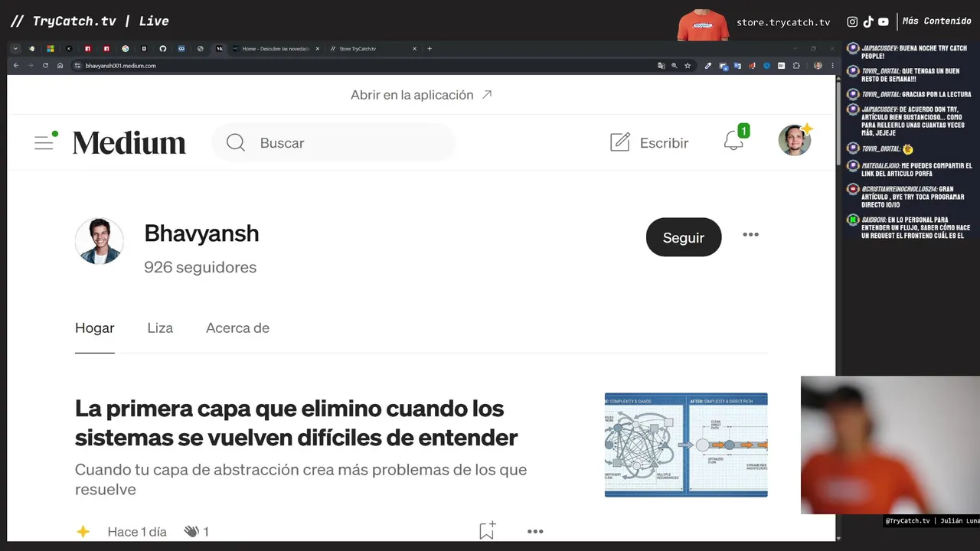Image resolution: width=980 pixels, height=551 pixels.
Task: Switch to the Microsoft browser tab
Action: pos(51,48)
